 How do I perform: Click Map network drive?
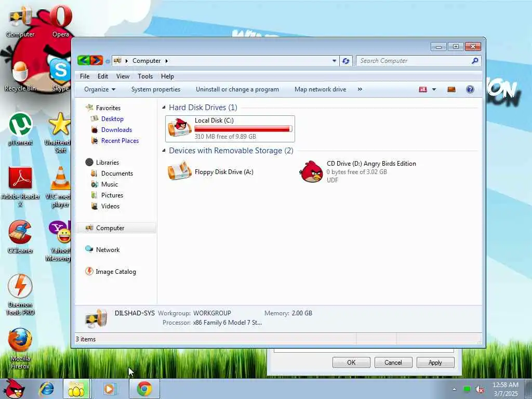click(x=320, y=89)
